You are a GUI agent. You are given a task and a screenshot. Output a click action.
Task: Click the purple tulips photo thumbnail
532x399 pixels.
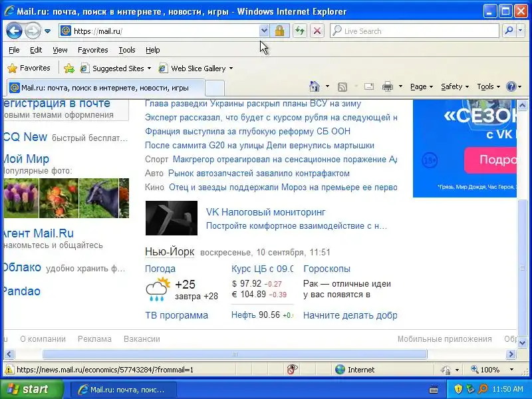[x=21, y=198]
